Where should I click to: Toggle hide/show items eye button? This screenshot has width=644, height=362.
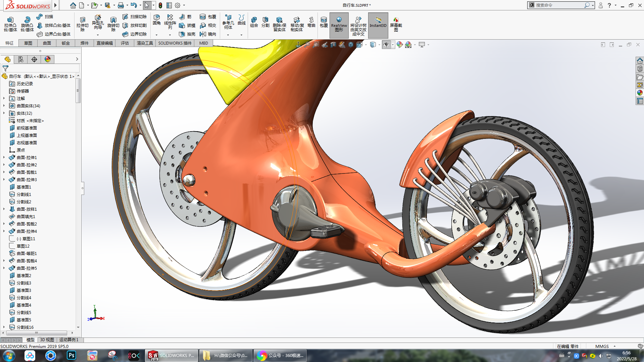pos(386,45)
